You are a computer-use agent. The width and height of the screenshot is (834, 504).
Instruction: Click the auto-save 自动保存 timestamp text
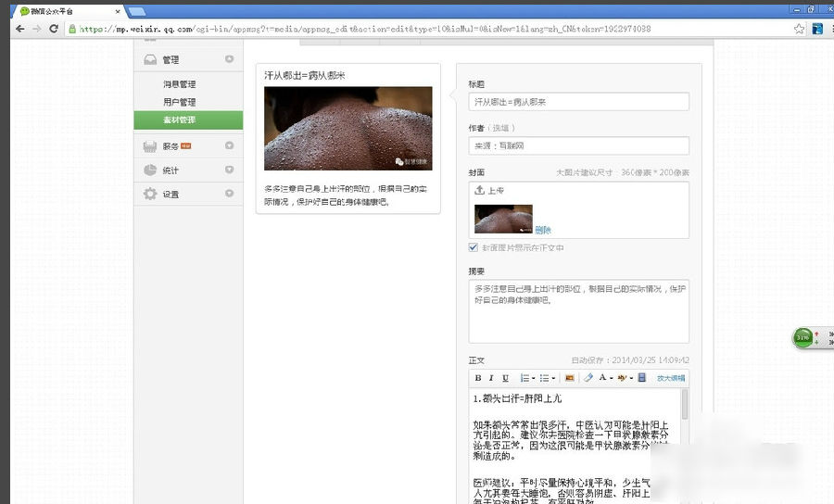click(630, 359)
